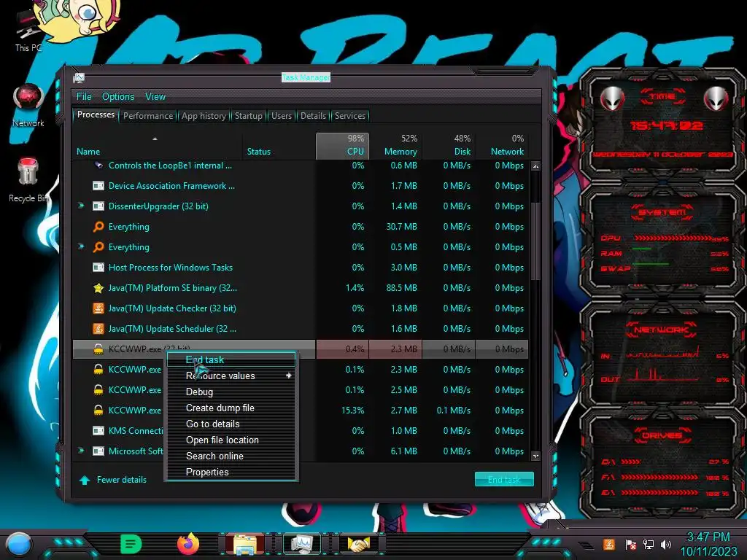Choose Open file location
This screenshot has height=560, width=747.
tap(231, 440)
